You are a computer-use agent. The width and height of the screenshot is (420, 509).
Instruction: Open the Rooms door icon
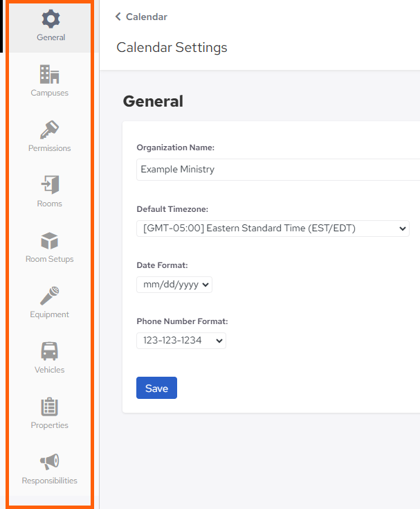pos(50,185)
